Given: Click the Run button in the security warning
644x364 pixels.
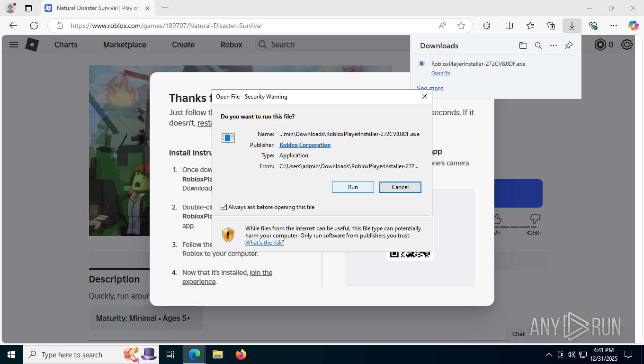Looking at the screenshot, I should coord(353,187).
